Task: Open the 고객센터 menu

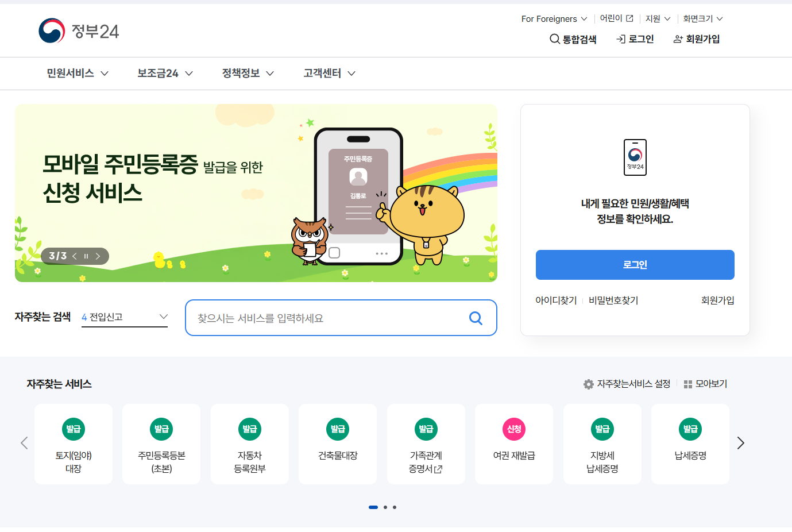Action: (x=329, y=74)
